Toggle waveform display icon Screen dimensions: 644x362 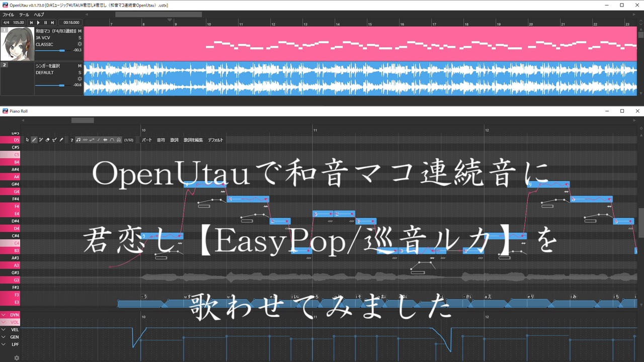click(x=105, y=140)
